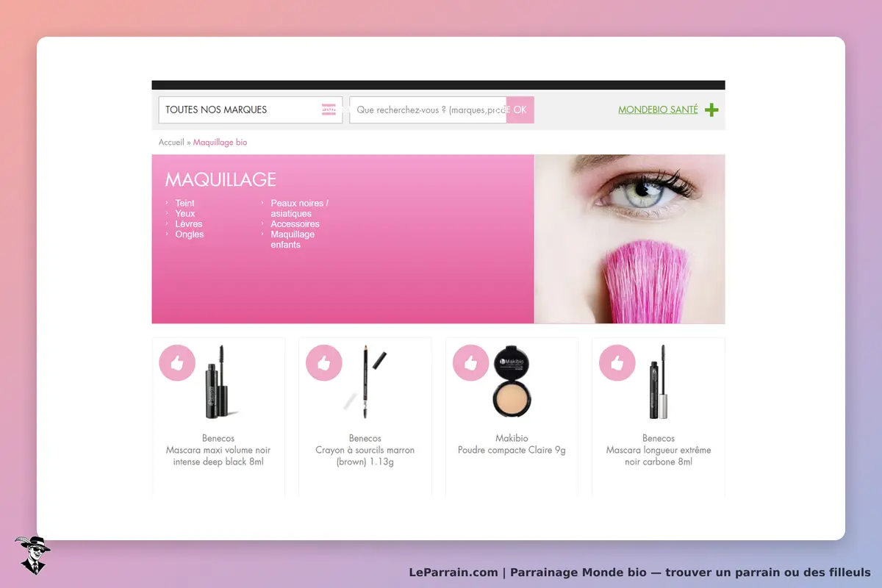882x588 pixels.
Task: Click the pink OK search button
Action: coord(520,110)
